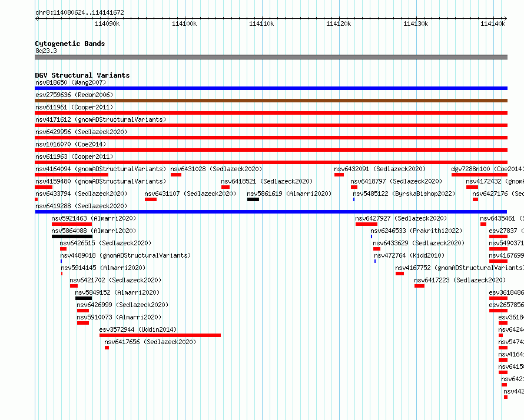Select the blue nsv6419288 variant bar
524x420 pixels.
click(x=271, y=212)
